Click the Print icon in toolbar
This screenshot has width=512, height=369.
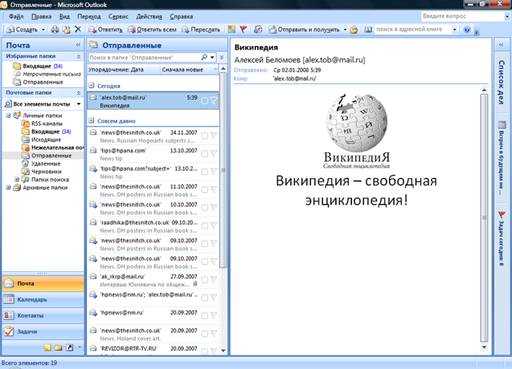pos(55,30)
